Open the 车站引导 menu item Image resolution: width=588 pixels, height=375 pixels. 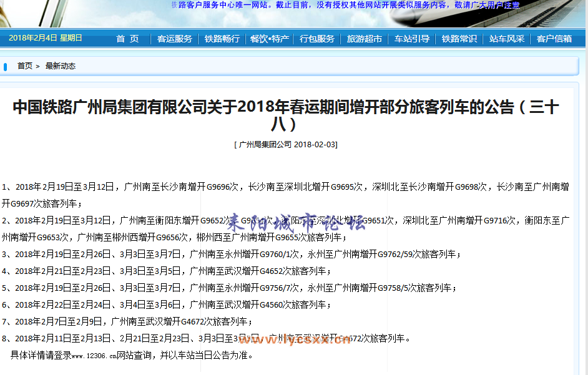tap(412, 39)
